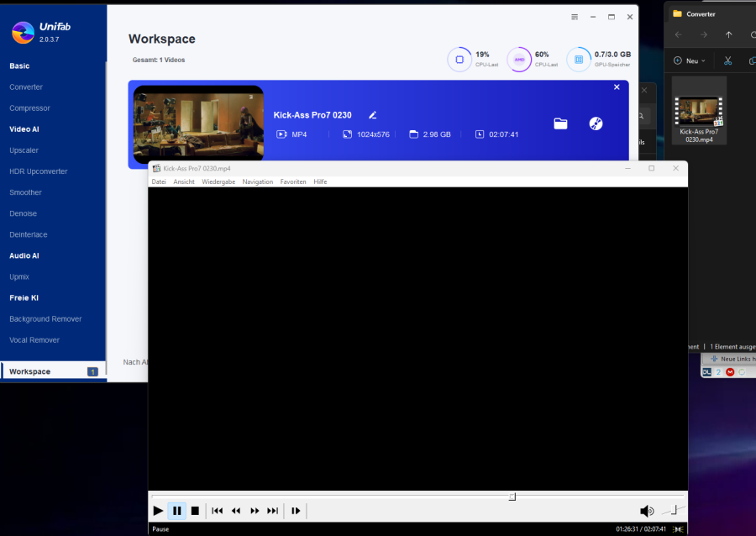Click the frame step button in player

(x=296, y=511)
